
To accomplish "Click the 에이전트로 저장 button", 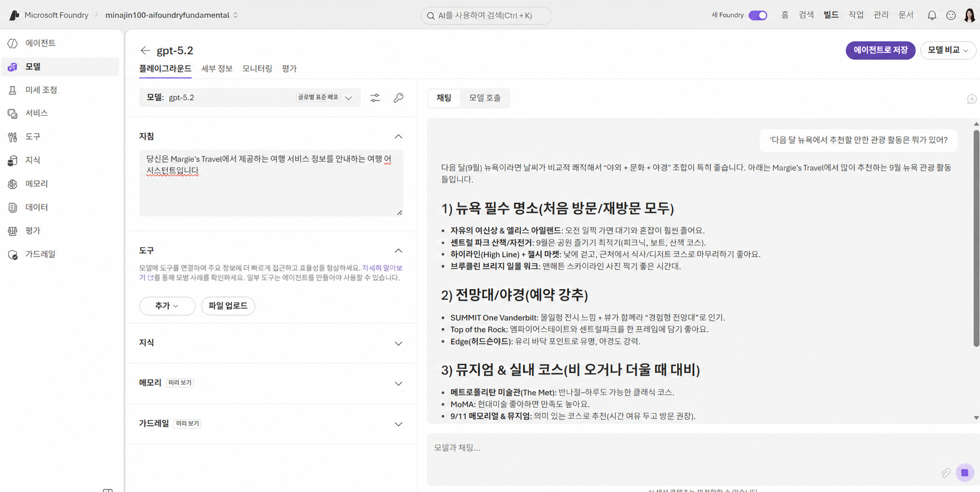I will point(880,50).
